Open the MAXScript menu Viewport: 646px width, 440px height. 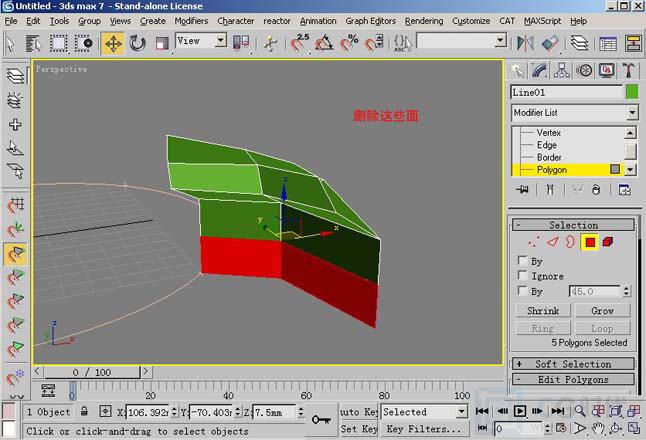point(542,21)
